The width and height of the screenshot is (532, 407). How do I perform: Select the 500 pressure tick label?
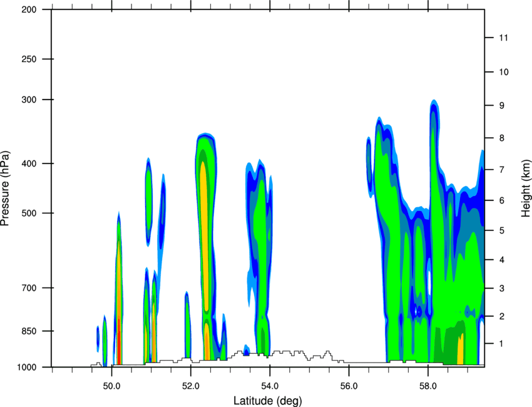tap(29, 213)
